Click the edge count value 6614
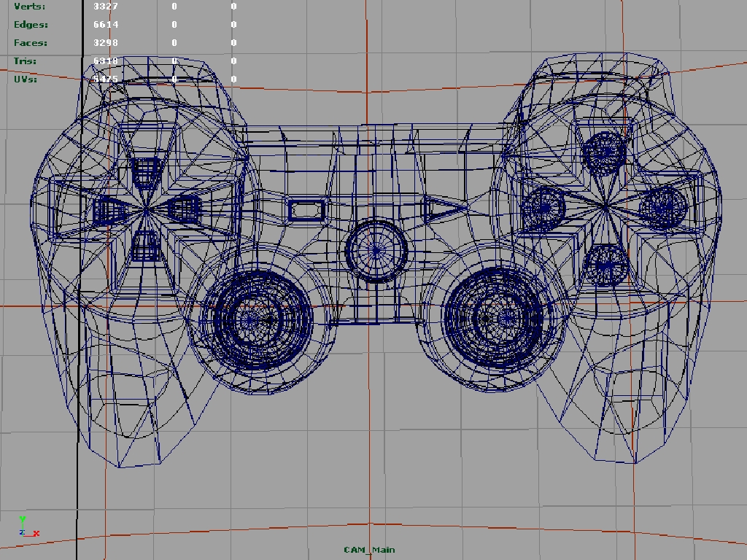 click(x=106, y=24)
